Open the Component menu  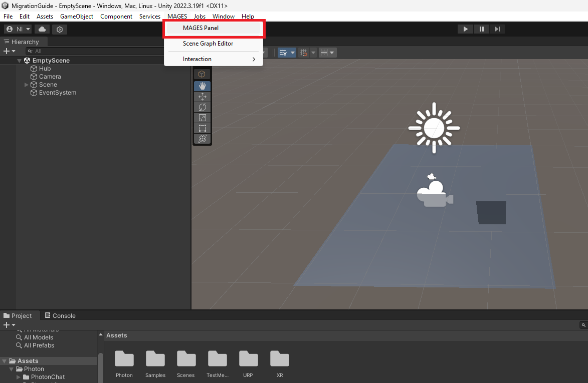pos(116,17)
